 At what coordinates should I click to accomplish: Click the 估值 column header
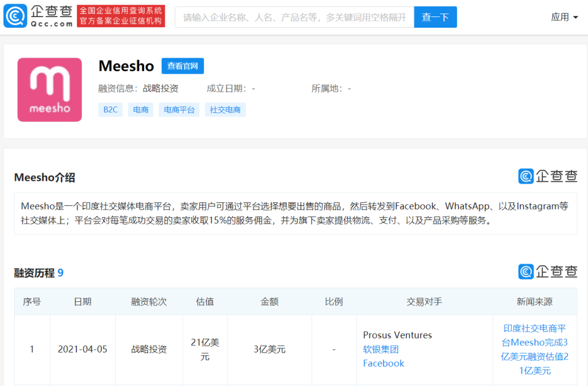point(205,302)
